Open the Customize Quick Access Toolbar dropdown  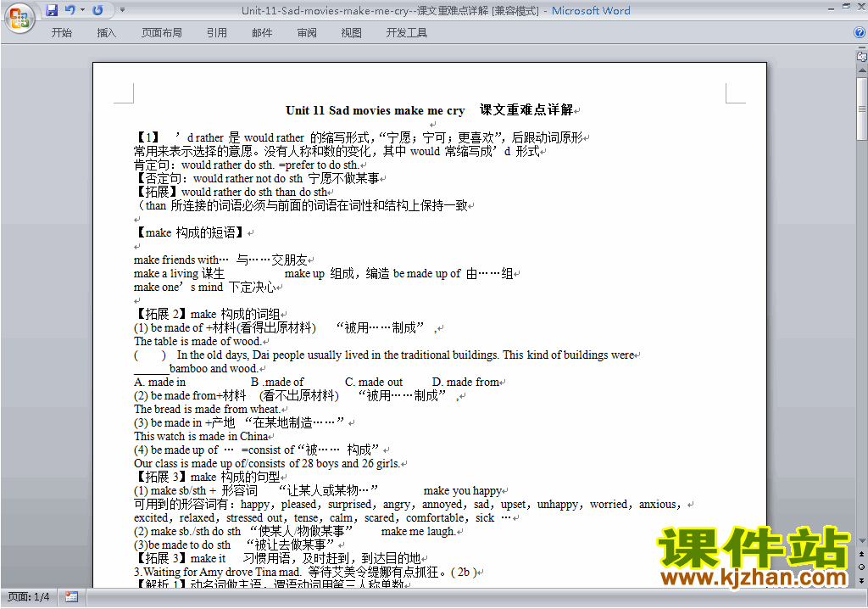pyautogui.click(x=122, y=10)
